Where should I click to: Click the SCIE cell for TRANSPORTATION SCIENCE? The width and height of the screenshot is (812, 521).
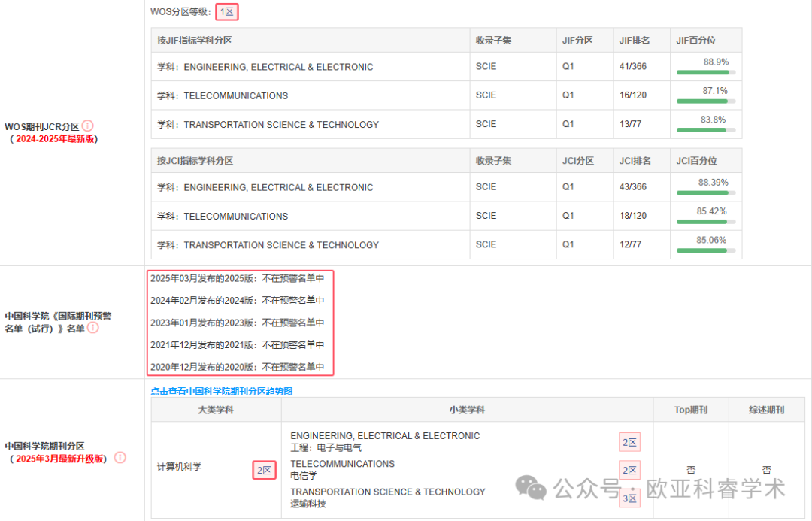(486, 124)
